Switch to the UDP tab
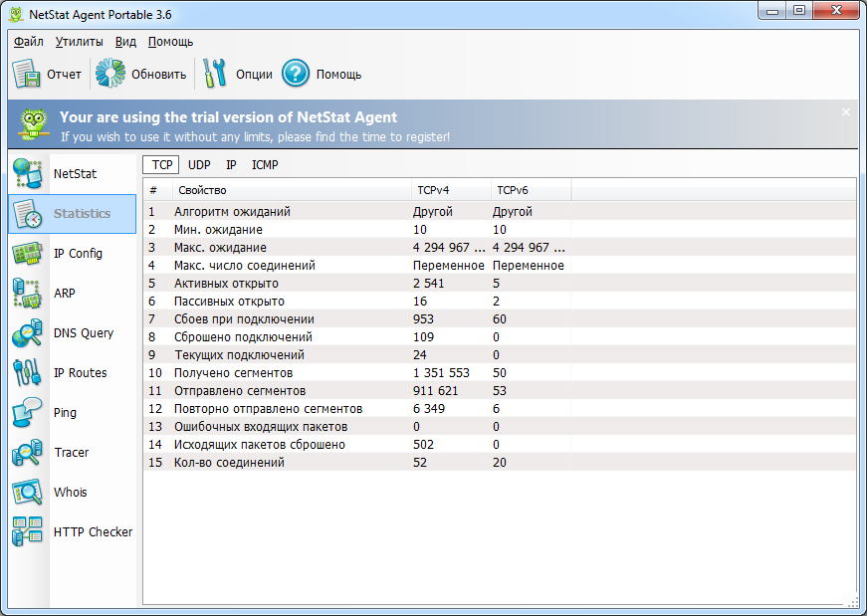 199,165
